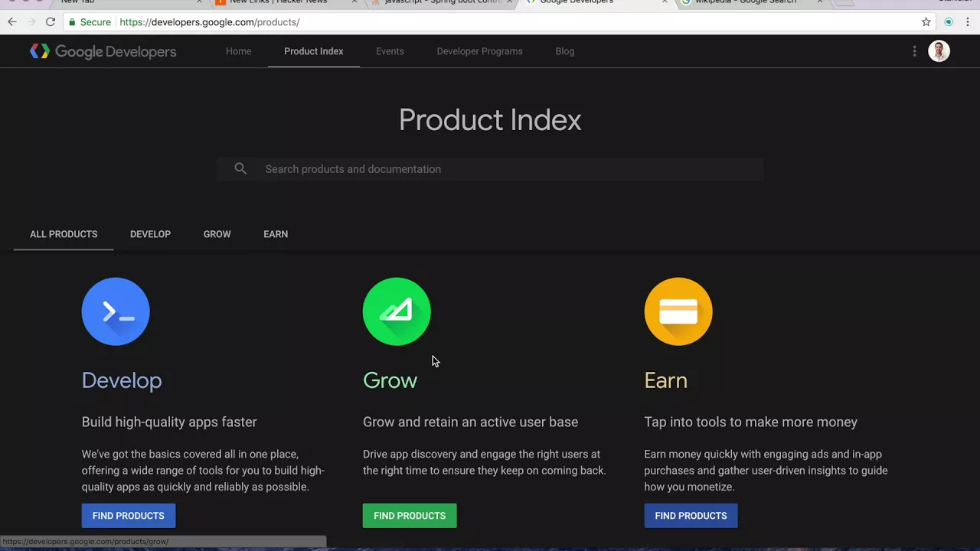The height and width of the screenshot is (551, 980).
Task: Select the EARN tab
Action: [x=276, y=234]
